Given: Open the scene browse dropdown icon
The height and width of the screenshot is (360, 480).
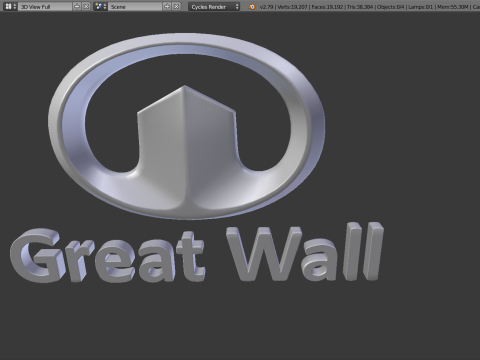Looking at the screenshot, I should [100, 6].
